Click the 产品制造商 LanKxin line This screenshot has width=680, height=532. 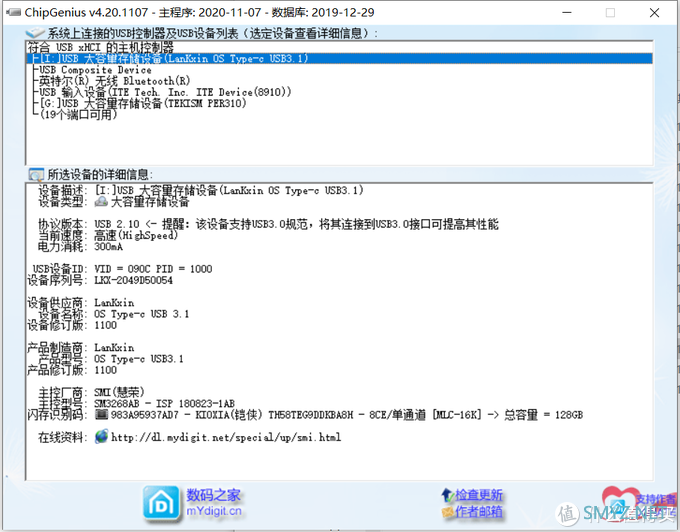81,348
